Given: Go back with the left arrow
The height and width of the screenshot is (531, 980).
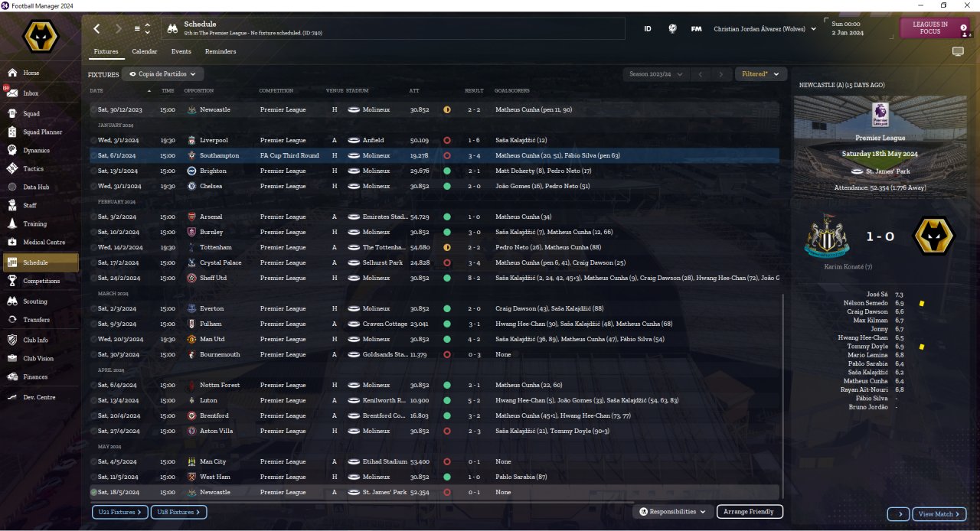Looking at the screenshot, I should (96, 28).
